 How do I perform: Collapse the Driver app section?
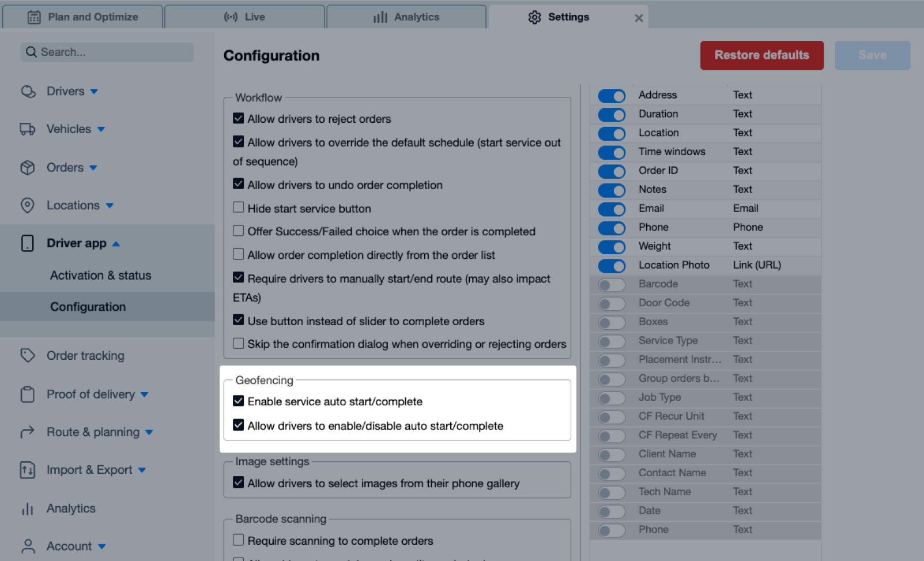116,243
